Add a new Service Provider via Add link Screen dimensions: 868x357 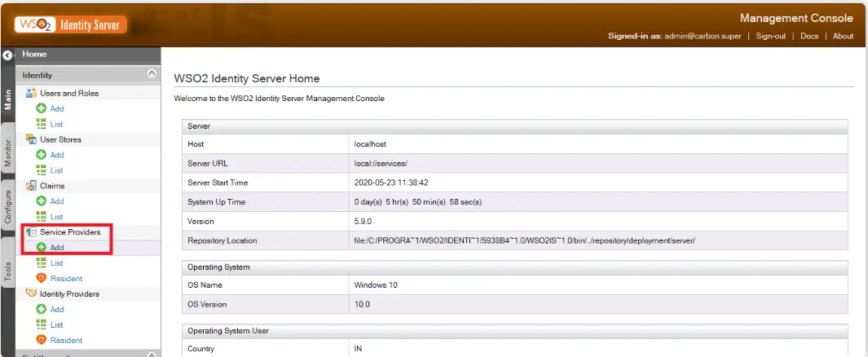[x=57, y=248]
